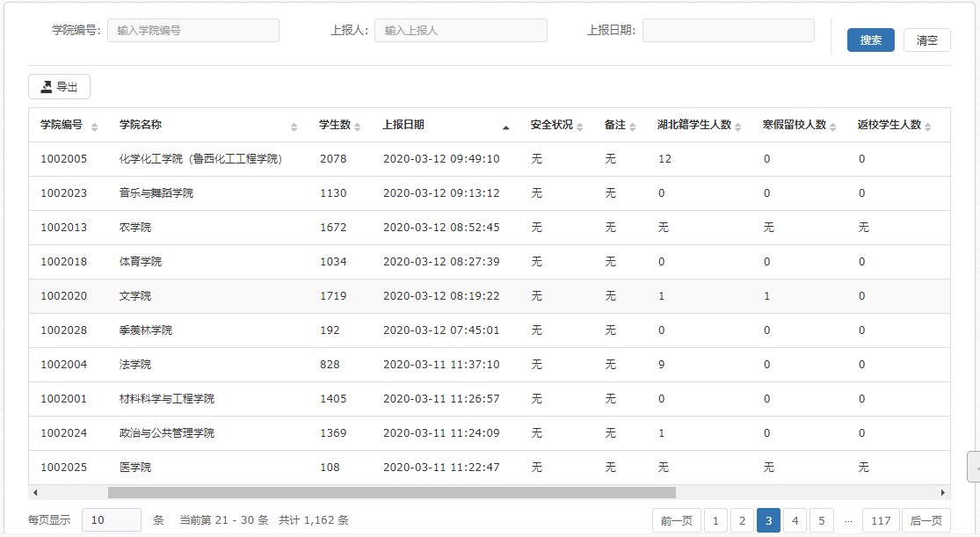Click the horizontal table scrollbar thumb
980x537 pixels.
click(391, 493)
